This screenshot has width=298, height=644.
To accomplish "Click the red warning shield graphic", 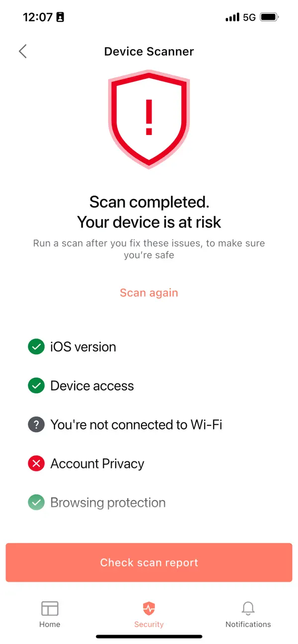I will tap(149, 119).
